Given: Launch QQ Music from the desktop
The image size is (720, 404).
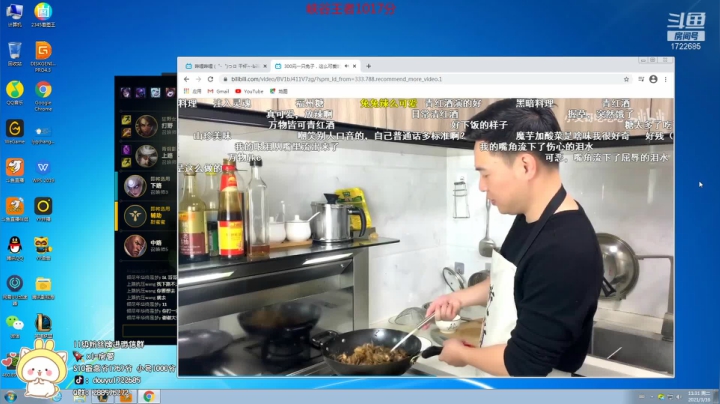Looking at the screenshot, I should point(15,93).
